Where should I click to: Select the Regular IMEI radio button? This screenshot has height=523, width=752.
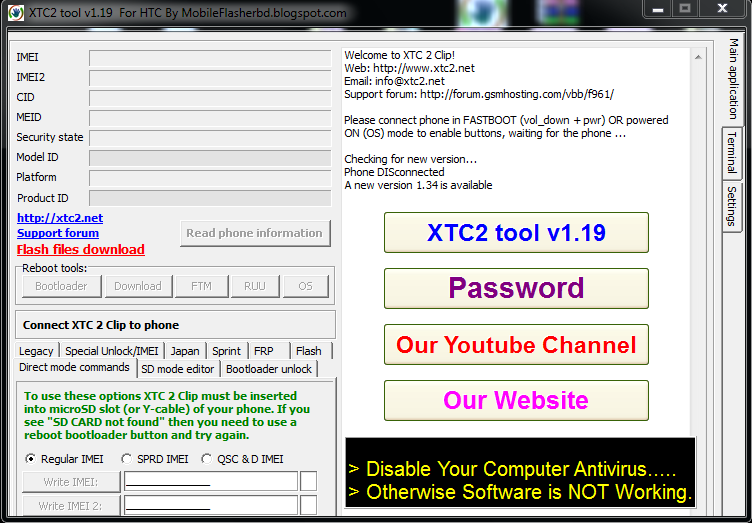pos(30,459)
